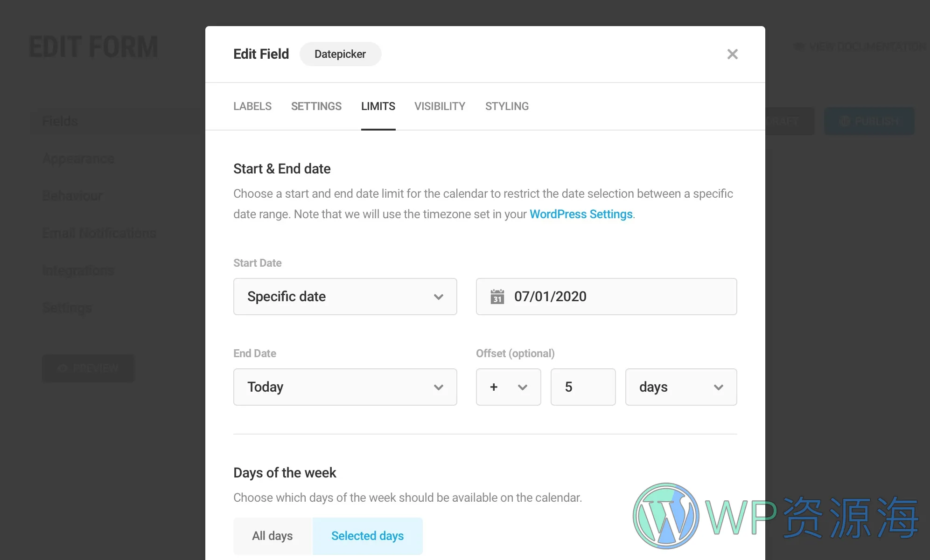
Task: Open Fields in the background sidebar
Action: pos(60,121)
